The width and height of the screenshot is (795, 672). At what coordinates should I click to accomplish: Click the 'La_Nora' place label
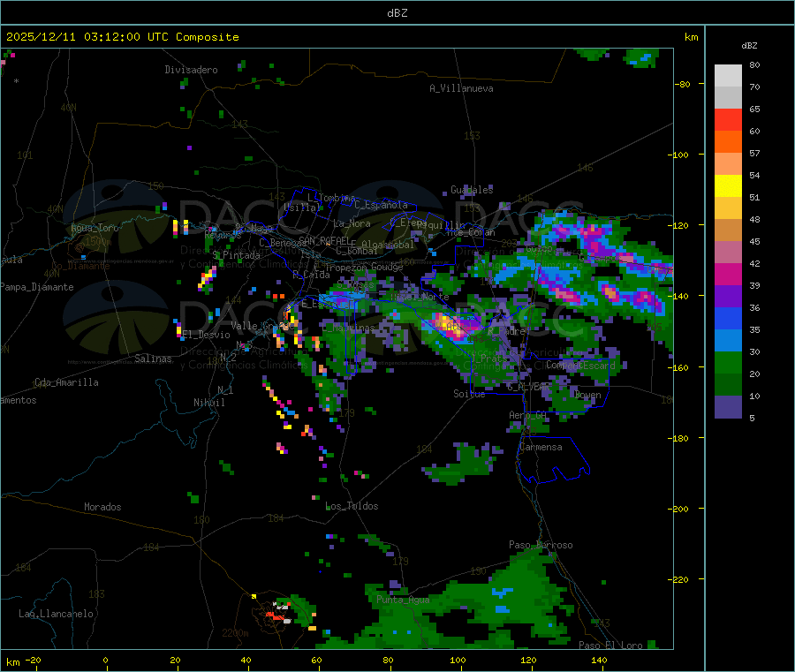pos(352,223)
